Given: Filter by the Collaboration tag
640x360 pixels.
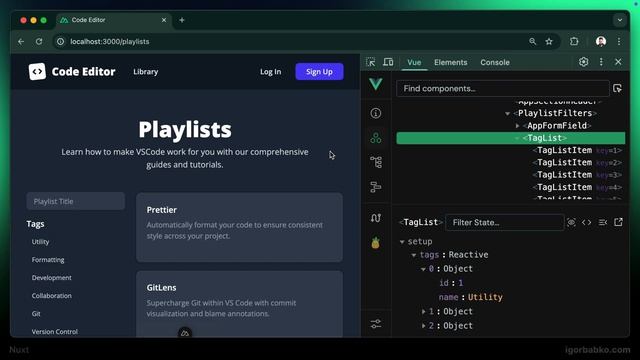Looking at the screenshot, I should 51,296.
